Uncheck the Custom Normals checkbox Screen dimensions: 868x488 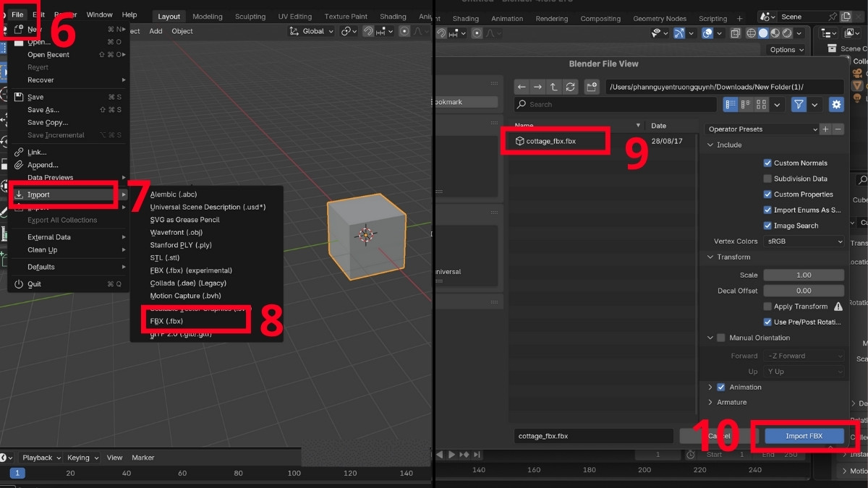pos(767,163)
